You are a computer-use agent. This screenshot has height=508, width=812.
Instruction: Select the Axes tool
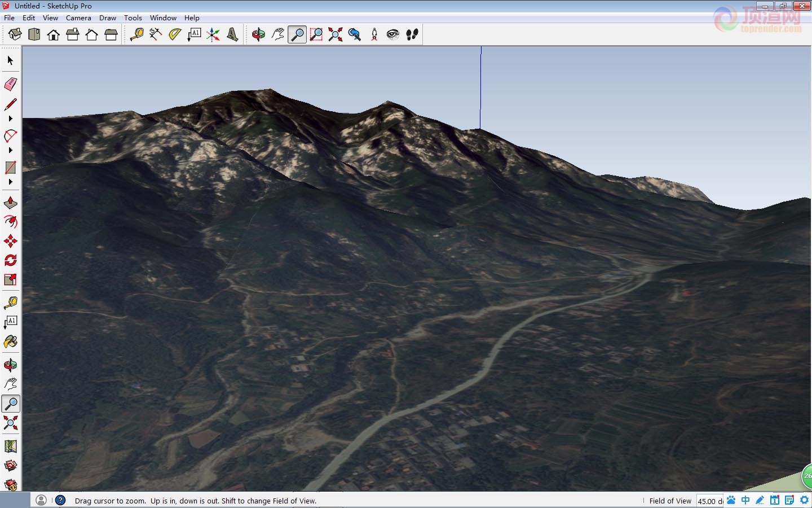213,34
